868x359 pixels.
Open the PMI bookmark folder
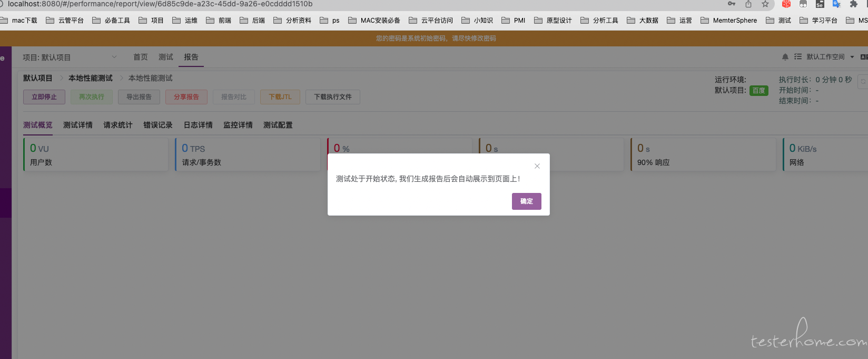pos(514,21)
